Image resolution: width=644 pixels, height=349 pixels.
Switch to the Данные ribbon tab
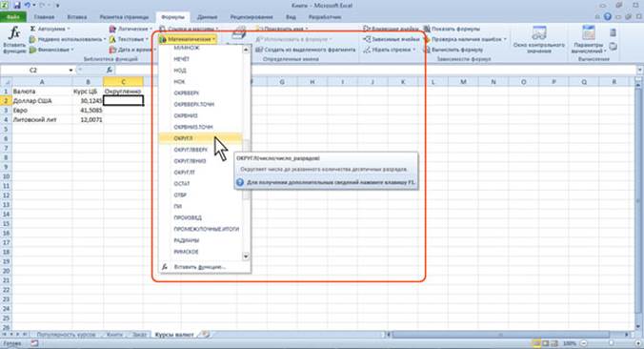[207, 17]
